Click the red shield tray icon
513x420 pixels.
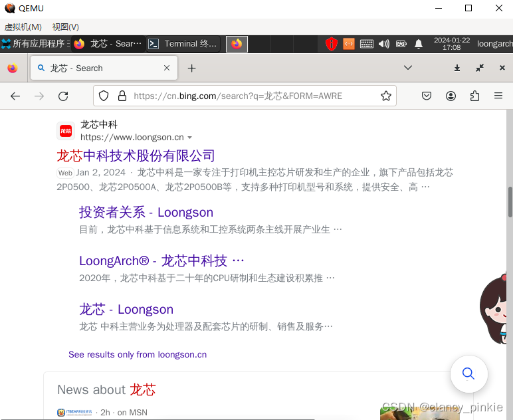331,44
